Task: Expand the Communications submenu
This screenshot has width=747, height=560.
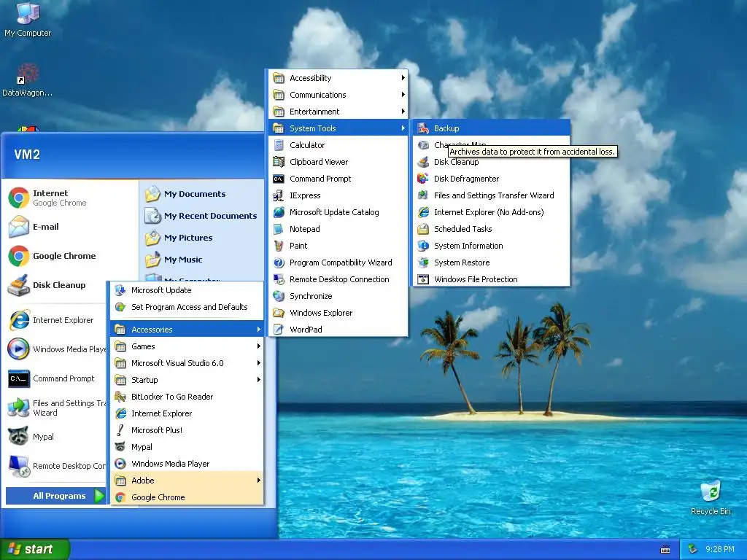Action: [x=338, y=95]
